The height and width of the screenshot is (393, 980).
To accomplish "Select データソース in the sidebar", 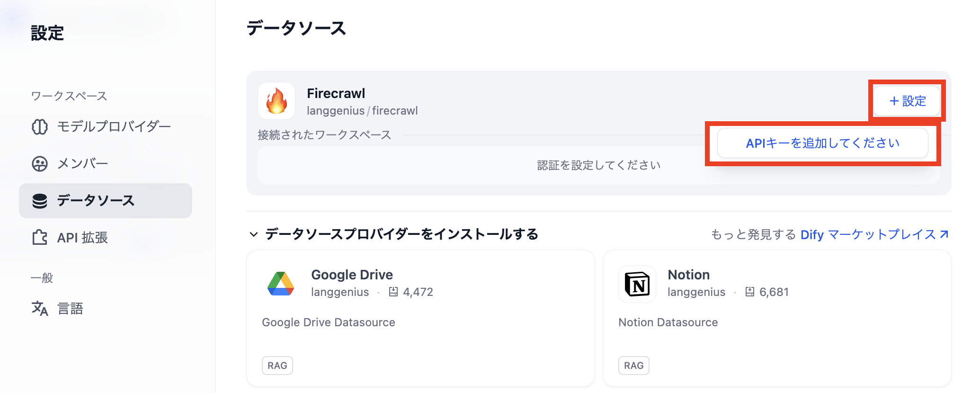I will pos(96,201).
